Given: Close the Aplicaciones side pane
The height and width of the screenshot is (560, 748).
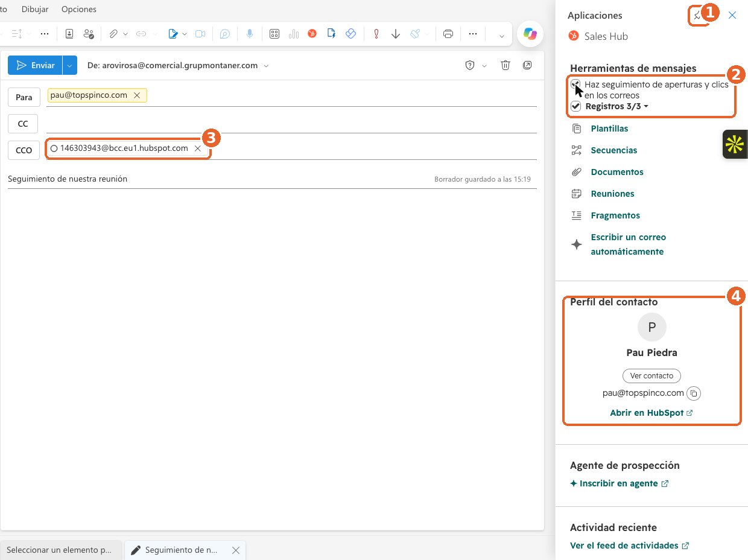Looking at the screenshot, I should 732,16.
